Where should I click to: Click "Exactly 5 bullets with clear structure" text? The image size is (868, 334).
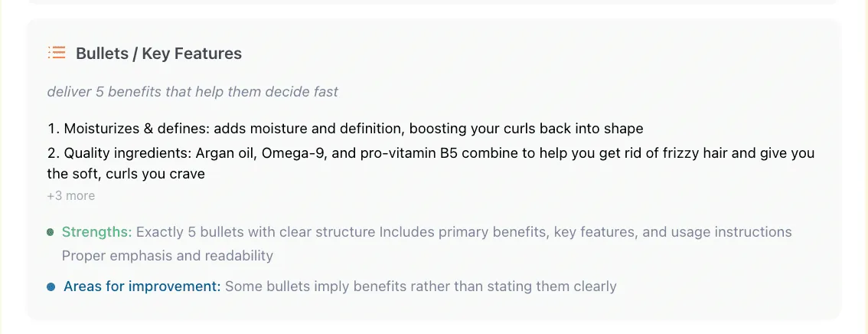point(256,231)
